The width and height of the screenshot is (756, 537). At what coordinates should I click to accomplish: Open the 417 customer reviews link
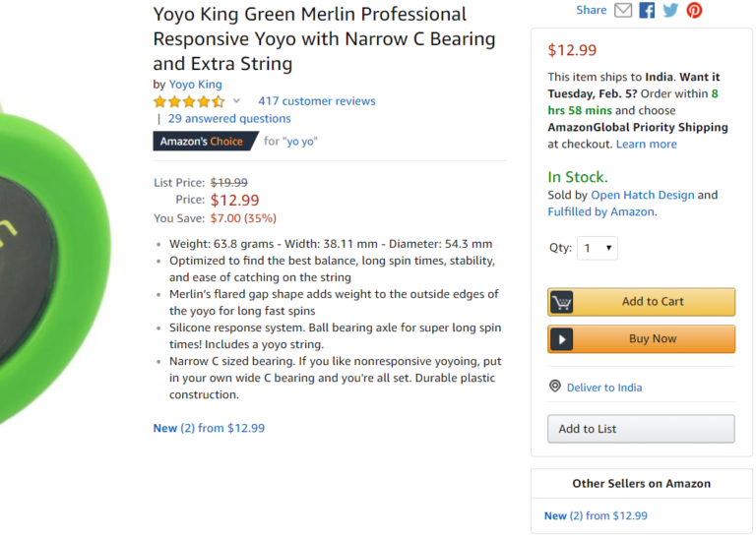316,101
